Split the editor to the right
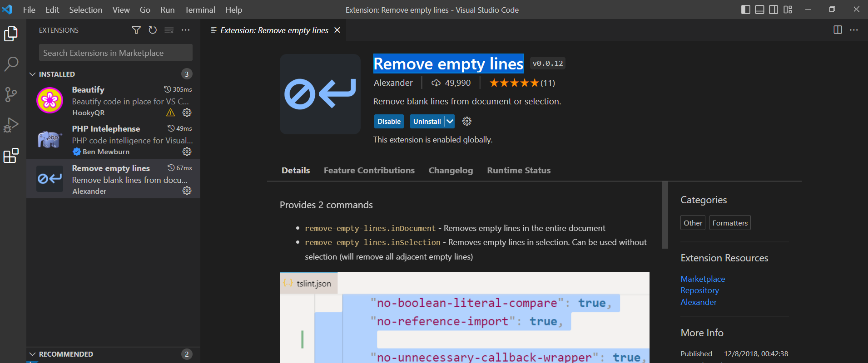Screen dimensions: 868x363 [838, 30]
